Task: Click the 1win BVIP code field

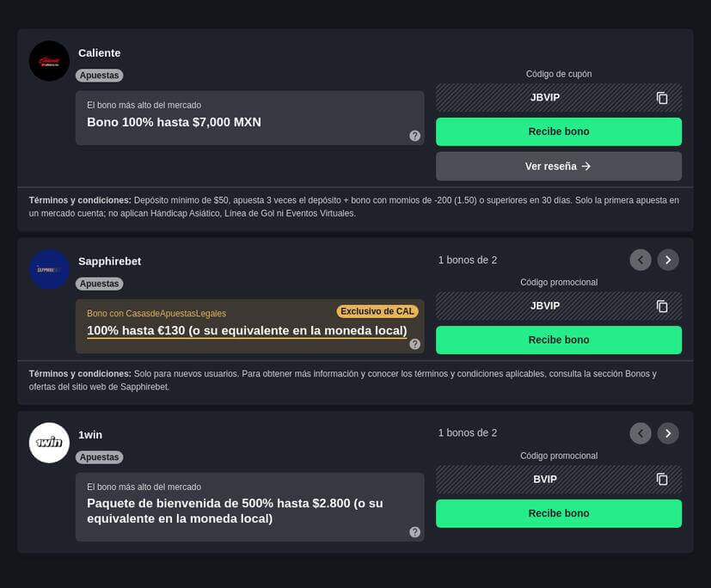Action: (x=559, y=479)
